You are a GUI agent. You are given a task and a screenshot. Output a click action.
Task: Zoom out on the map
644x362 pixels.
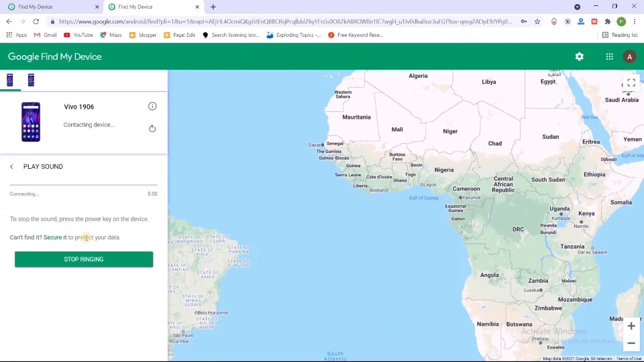(x=631, y=343)
